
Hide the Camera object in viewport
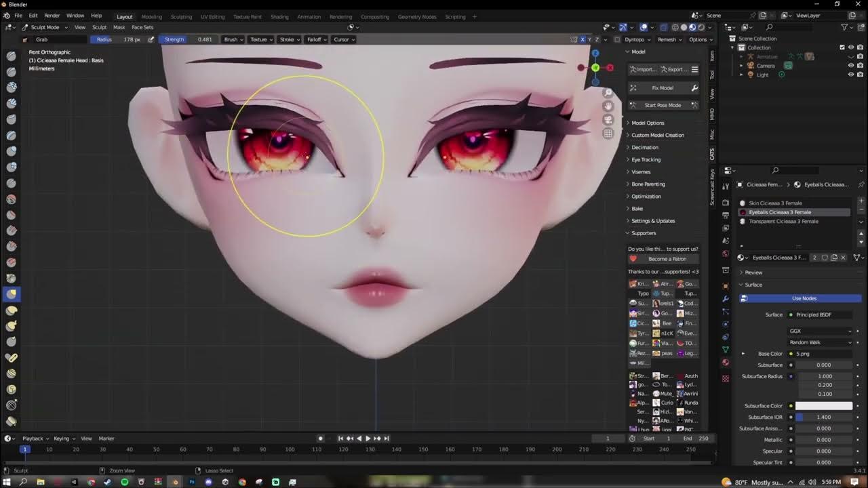coord(851,66)
